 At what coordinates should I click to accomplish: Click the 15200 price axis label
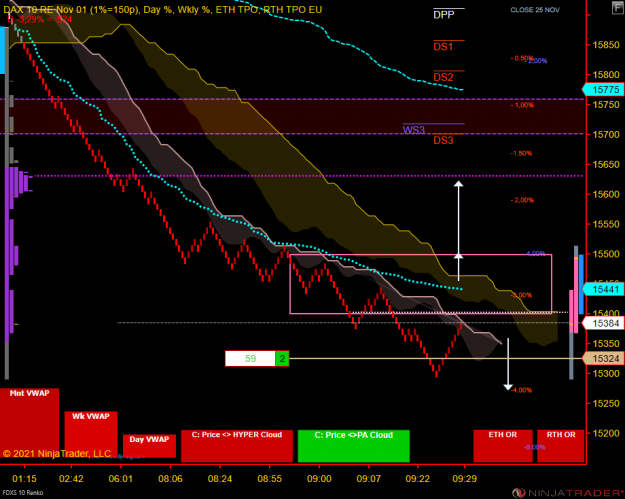[606, 434]
